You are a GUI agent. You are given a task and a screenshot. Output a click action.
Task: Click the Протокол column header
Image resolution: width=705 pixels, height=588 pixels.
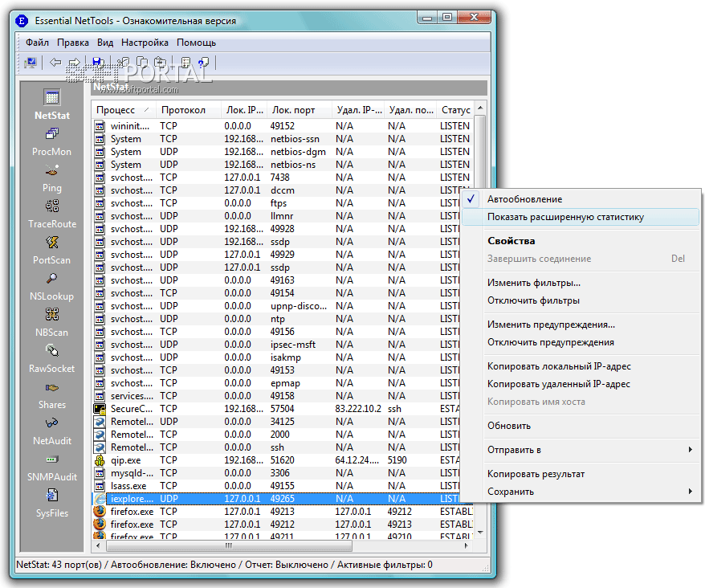pyautogui.click(x=189, y=110)
